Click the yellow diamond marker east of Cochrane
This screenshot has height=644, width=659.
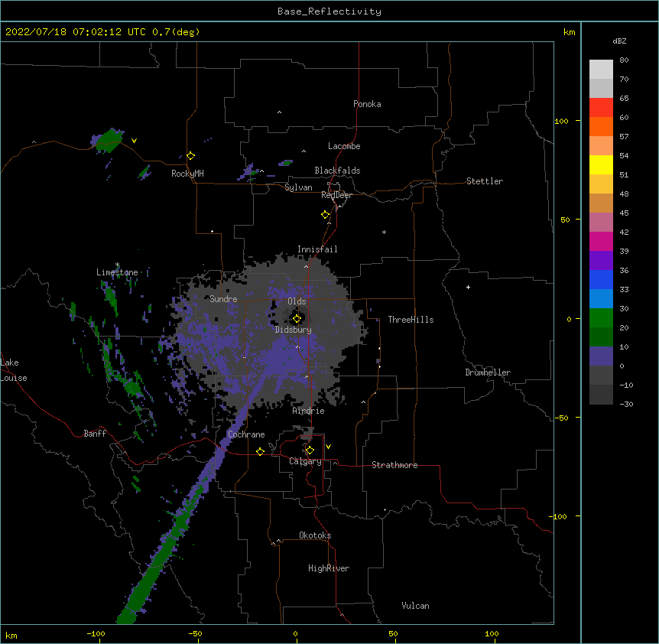coord(260,451)
